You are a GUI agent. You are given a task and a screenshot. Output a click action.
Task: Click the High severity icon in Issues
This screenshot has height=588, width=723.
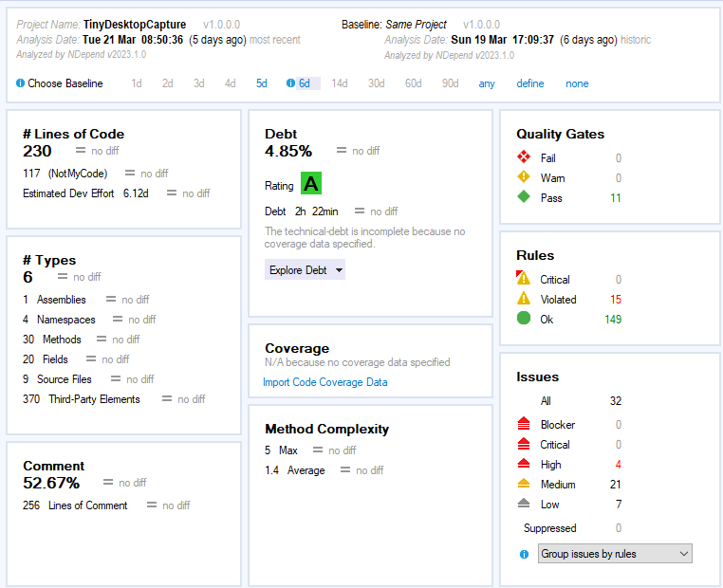[x=524, y=463]
